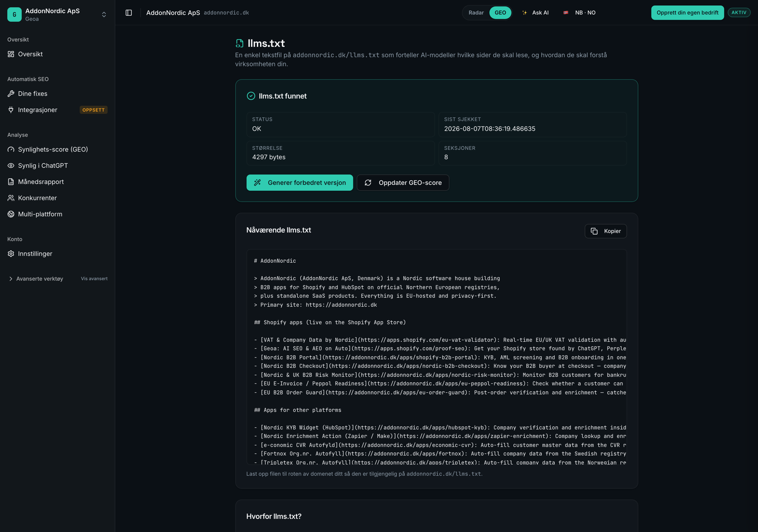Open Innstillinger gear icon
Image resolution: width=758 pixels, height=532 pixels.
click(11, 254)
